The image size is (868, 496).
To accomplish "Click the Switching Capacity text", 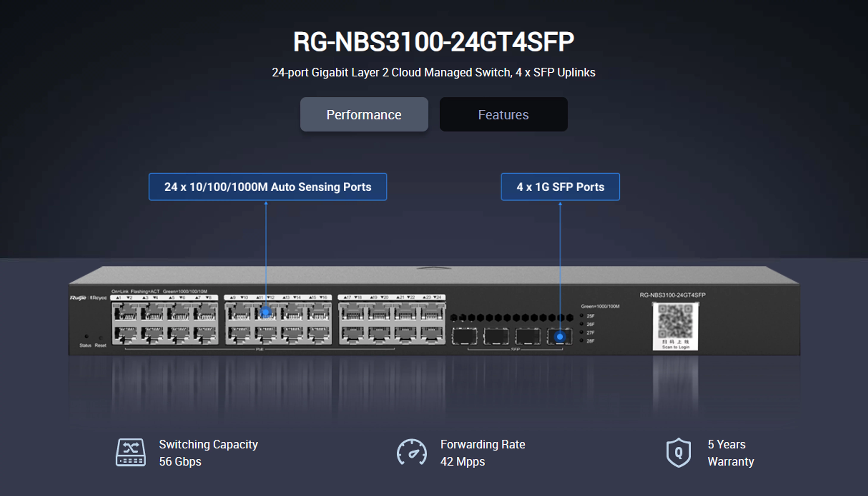I will [x=208, y=444].
